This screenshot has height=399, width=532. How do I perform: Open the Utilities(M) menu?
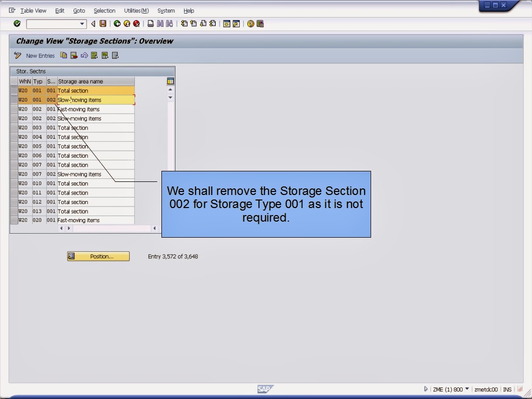coord(136,11)
